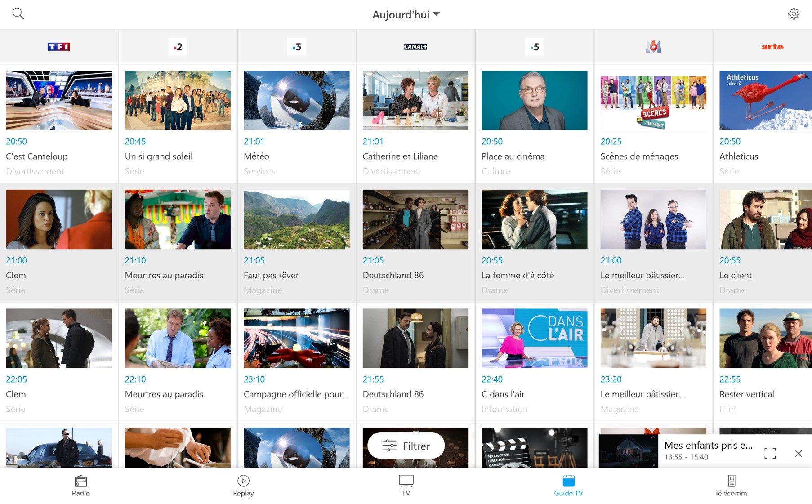Select 'Film' genre under Rester vertical

727,409
